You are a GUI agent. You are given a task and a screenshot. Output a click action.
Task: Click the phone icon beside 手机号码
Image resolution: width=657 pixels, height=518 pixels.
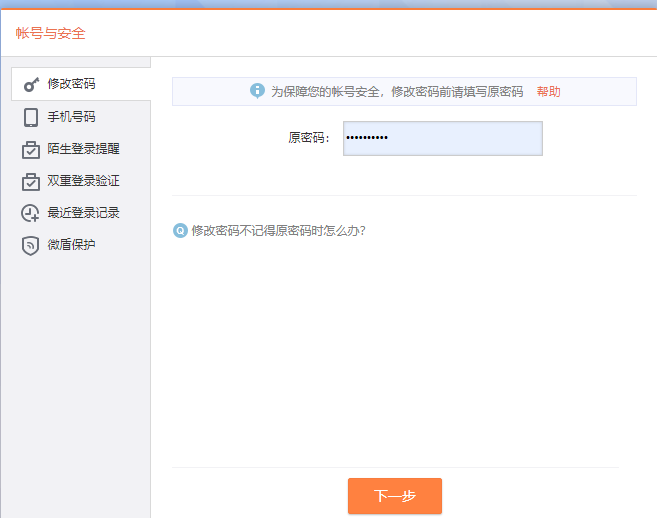tap(31, 117)
